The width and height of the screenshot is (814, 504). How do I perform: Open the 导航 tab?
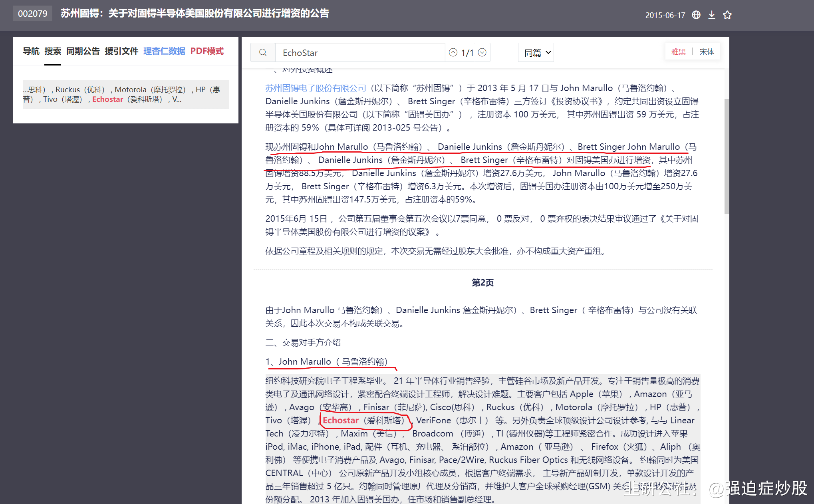click(31, 51)
